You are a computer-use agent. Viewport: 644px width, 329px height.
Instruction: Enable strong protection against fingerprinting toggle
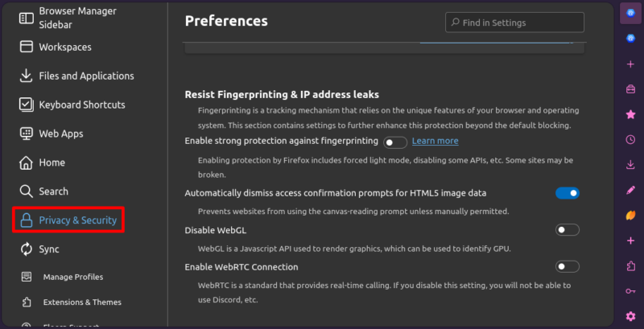(394, 142)
